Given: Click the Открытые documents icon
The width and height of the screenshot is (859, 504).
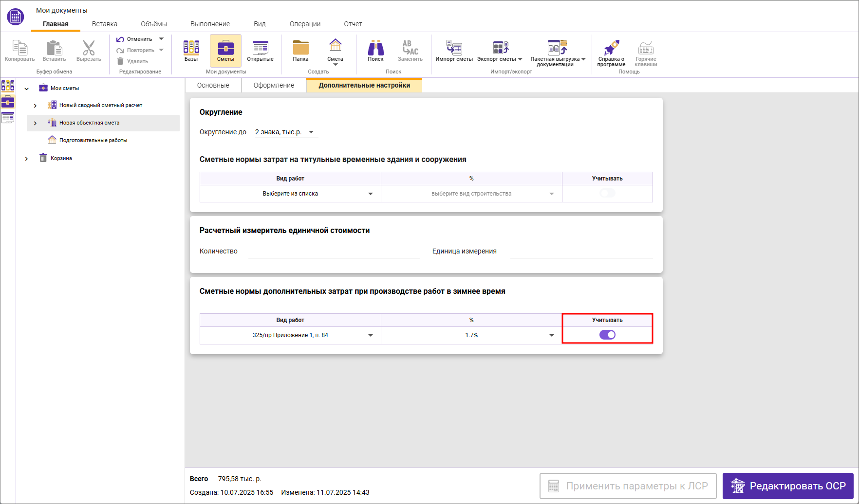Looking at the screenshot, I should (x=260, y=51).
